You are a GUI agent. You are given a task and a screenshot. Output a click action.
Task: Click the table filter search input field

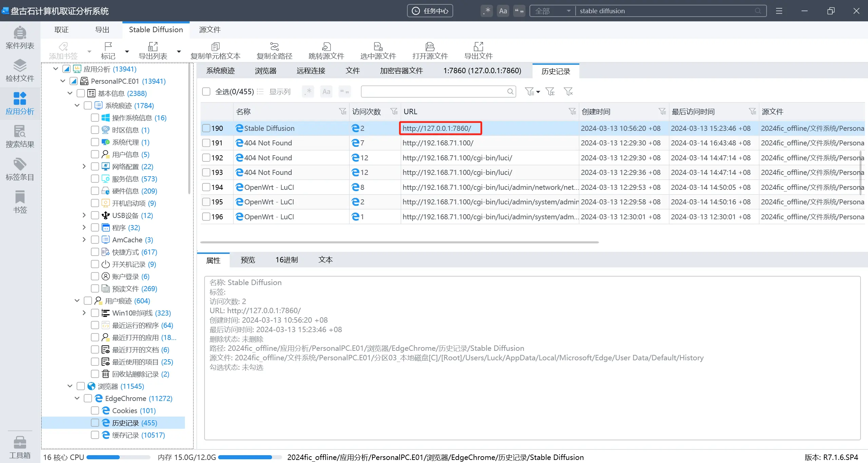434,92
